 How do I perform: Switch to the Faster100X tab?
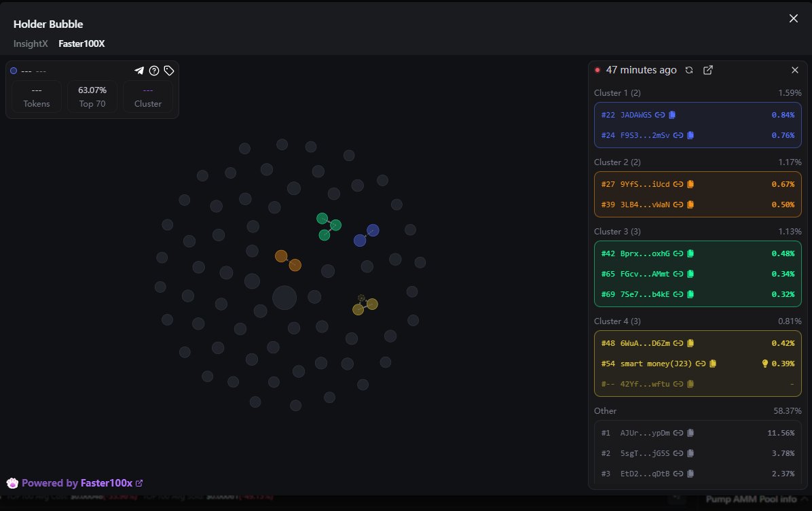(81, 43)
